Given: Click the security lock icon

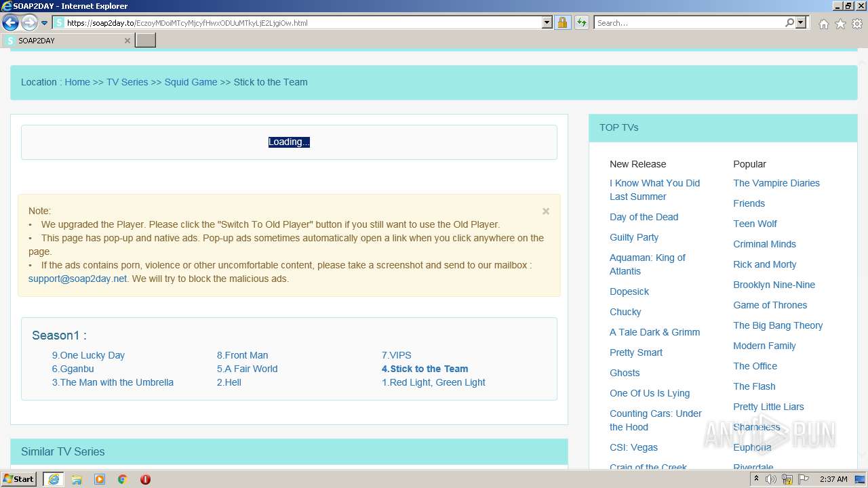Looking at the screenshot, I should tap(562, 23).
